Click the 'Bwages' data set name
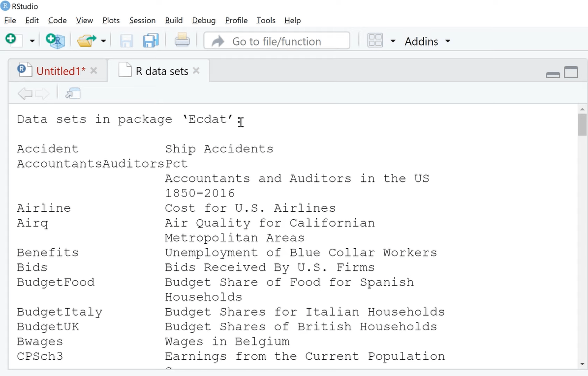 [40, 342]
